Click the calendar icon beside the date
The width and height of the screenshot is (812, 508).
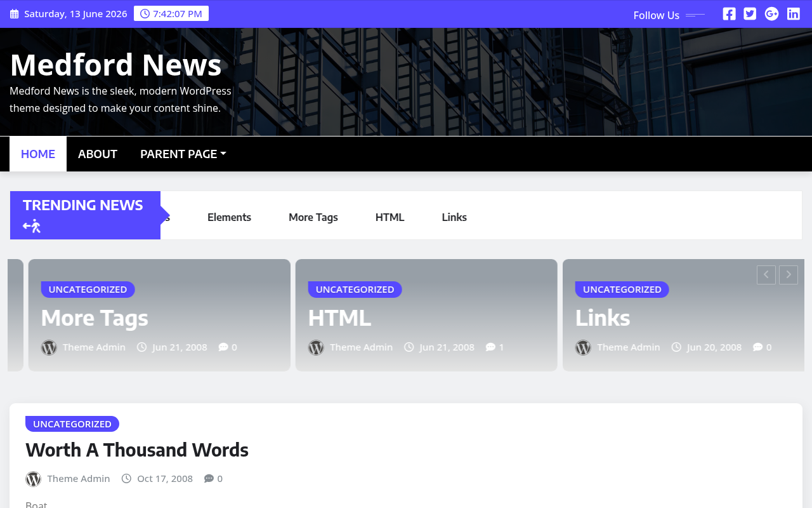point(14,14)
